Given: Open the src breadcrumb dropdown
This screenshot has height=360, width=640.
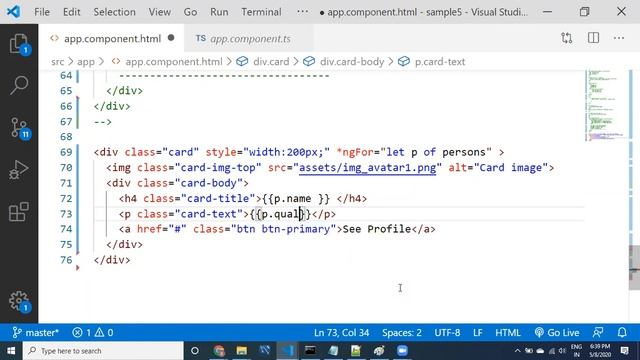Looking at the screenshot, I should point(58,62).
